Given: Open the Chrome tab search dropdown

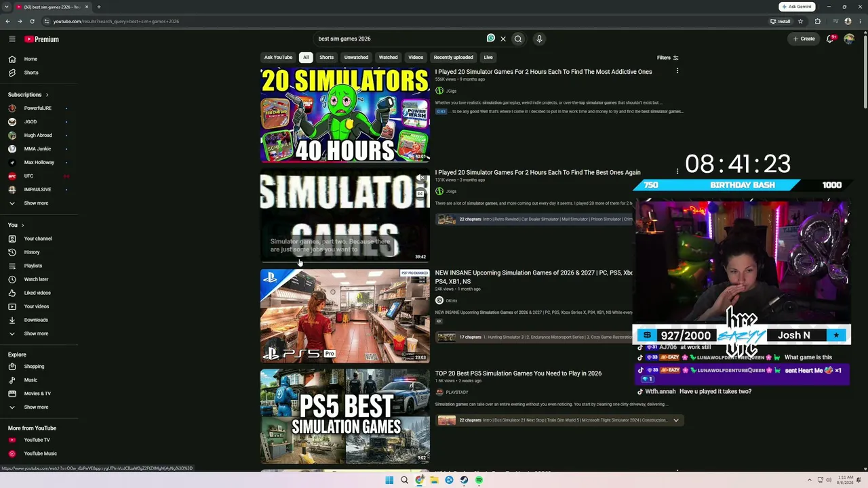Looking at the screenshot, I should pos(7,7).
